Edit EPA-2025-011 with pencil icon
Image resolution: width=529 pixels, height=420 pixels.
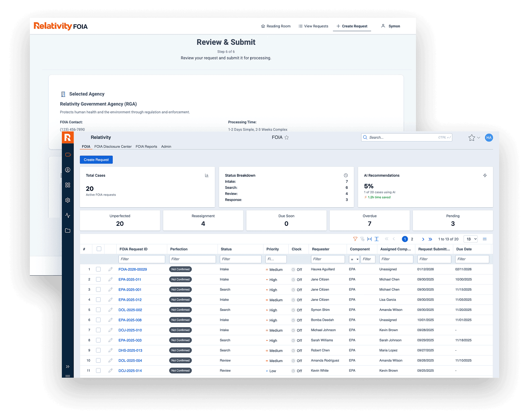(111, 280)
